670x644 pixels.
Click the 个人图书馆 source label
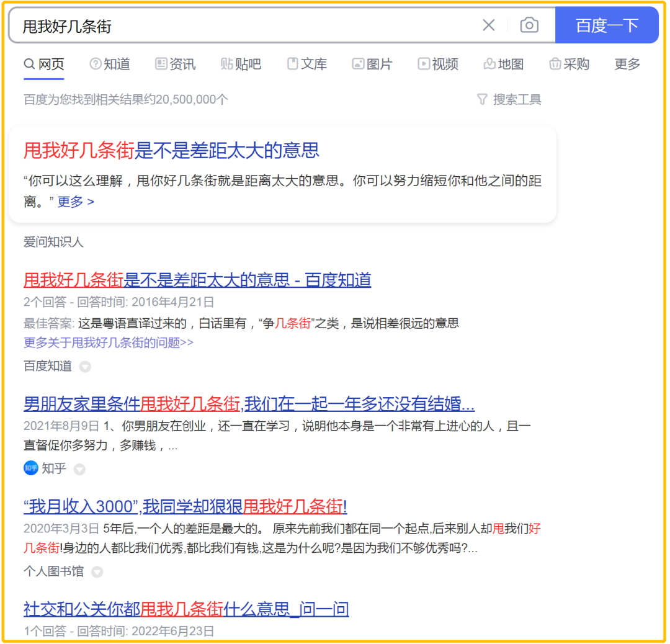(x=53, y=571)
